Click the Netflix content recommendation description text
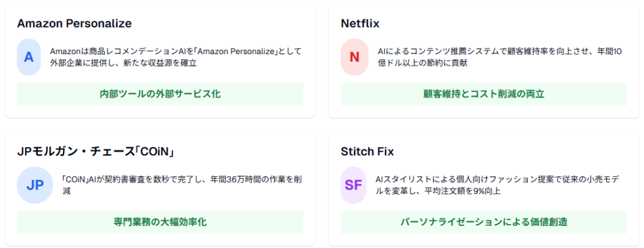644x248 pixels. tap(500, 57)
